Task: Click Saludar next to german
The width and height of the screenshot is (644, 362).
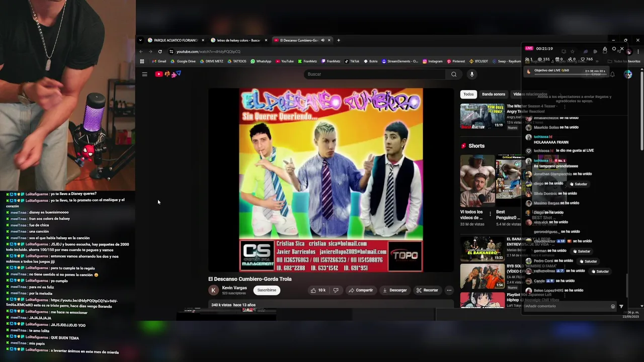Action: [581, 251]
